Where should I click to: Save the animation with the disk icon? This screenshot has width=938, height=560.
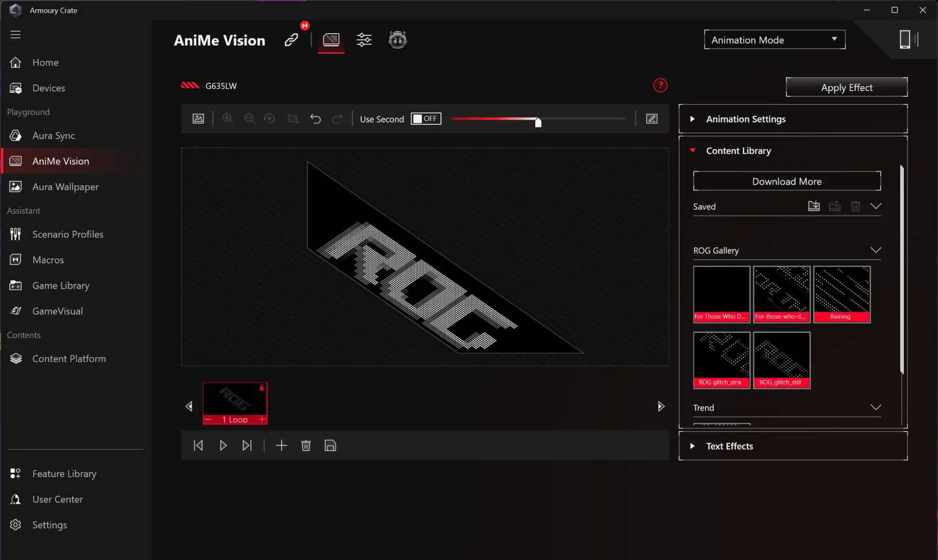click(x=330, y=446)
